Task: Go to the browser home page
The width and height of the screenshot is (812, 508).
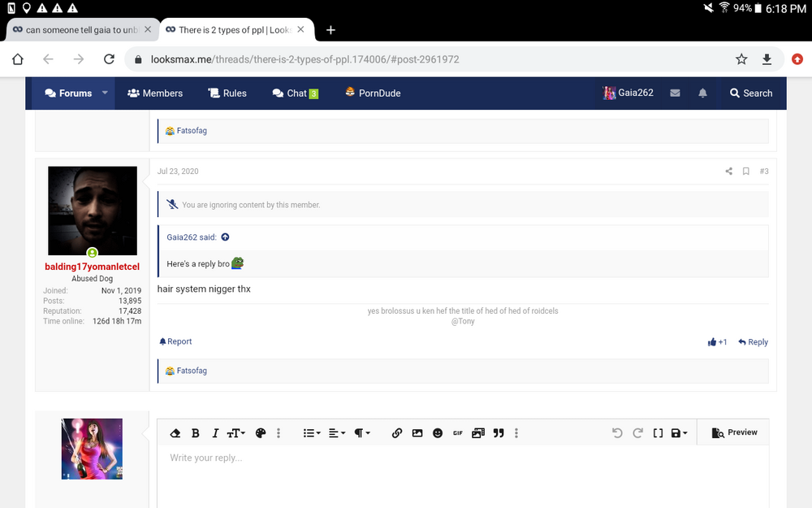Action: 18,59
